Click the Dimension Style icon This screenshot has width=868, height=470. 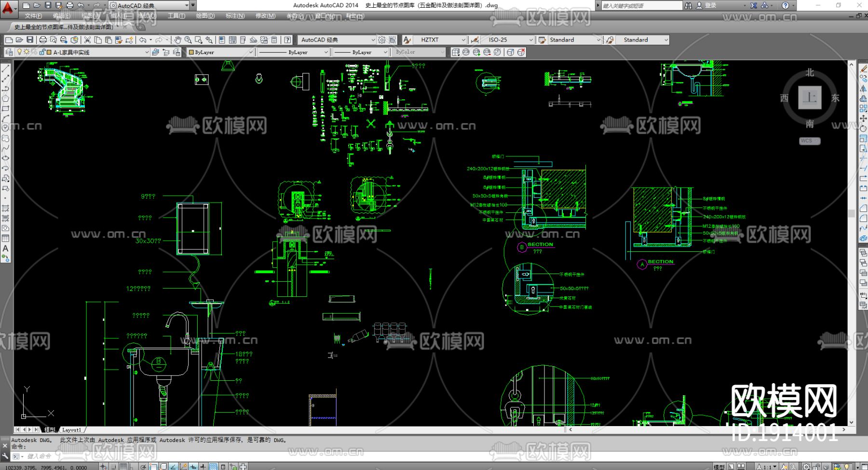point(475,40)
